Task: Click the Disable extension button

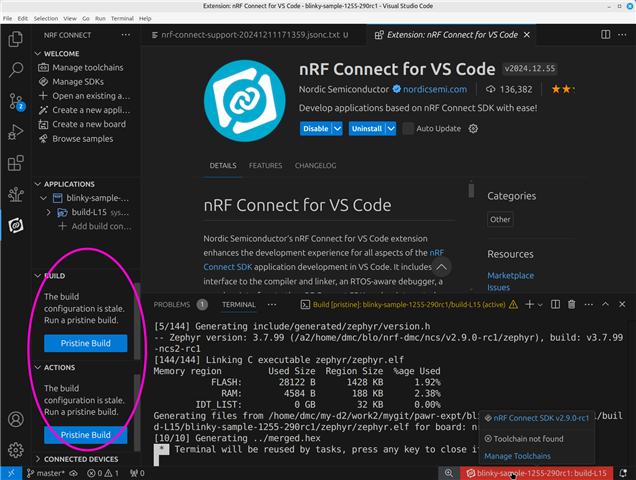Action: click(x=316, y=129)
